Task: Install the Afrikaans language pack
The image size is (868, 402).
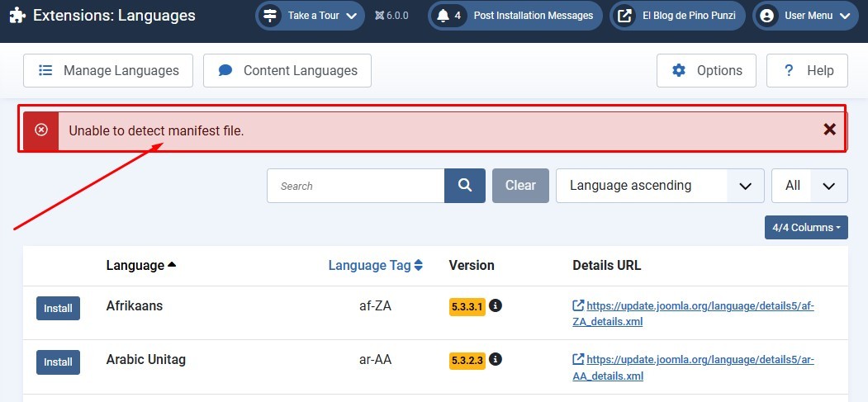Action: click(x=58, y=309)
